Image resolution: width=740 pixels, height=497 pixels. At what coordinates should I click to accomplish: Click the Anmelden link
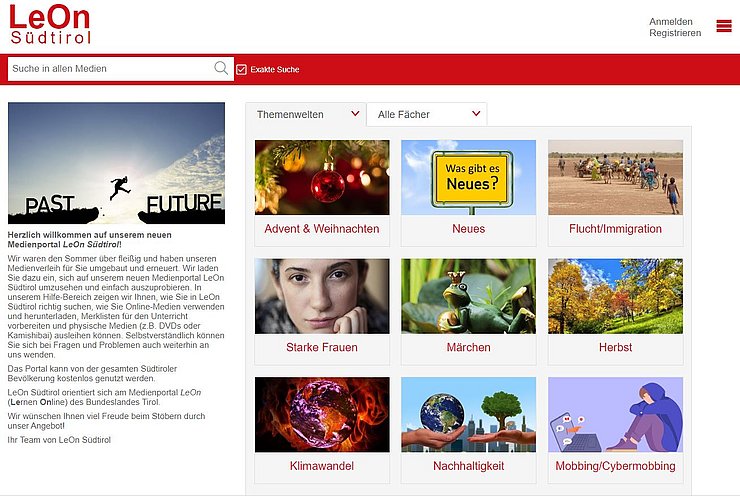[669, 21]
